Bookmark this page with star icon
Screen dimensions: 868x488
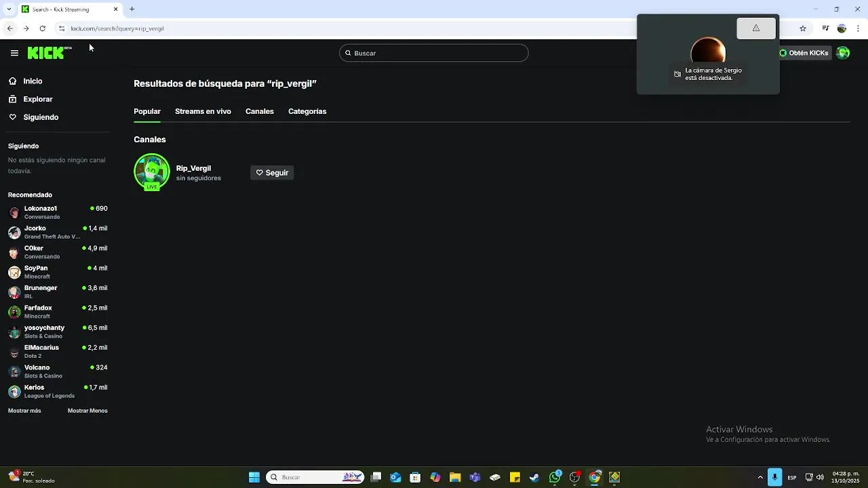coord(803,28)
